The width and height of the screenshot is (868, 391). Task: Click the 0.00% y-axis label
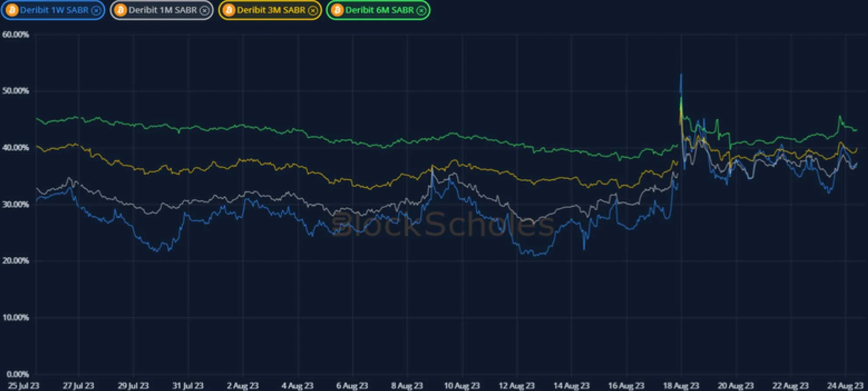pos(18,374)
